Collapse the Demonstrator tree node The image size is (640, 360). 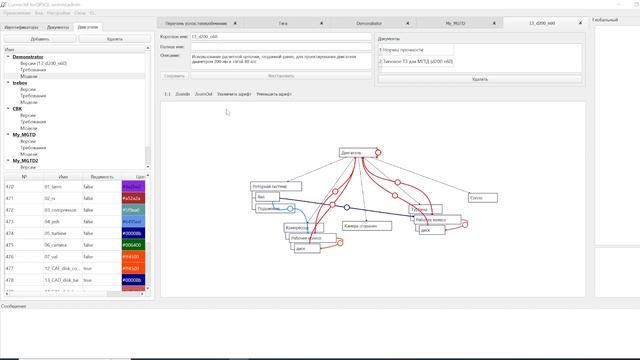click(8, 57)
